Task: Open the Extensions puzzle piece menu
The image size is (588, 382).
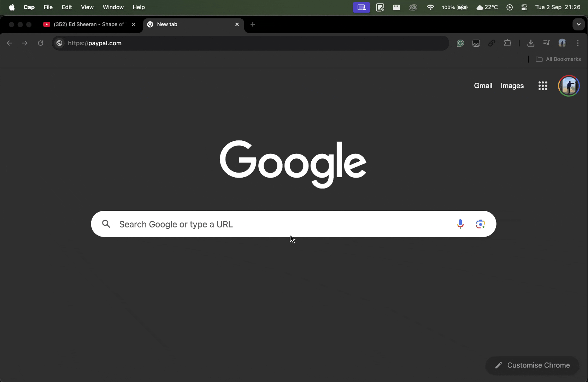Action: [507, 43]
